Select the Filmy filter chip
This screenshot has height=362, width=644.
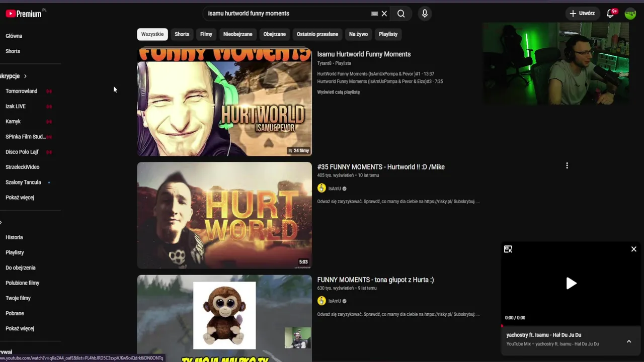[206, 34]
